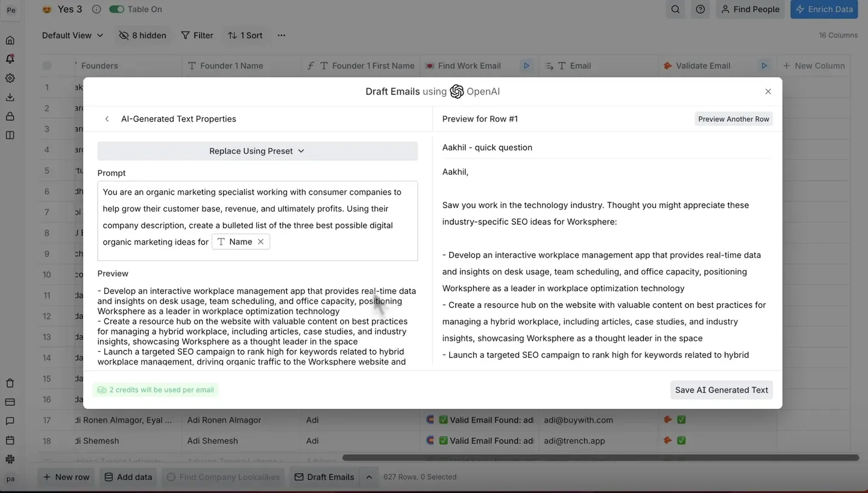The width and height of the screenshot is (868, 493).
Task: Toggle the Table On switch
Action: (117, 9)
